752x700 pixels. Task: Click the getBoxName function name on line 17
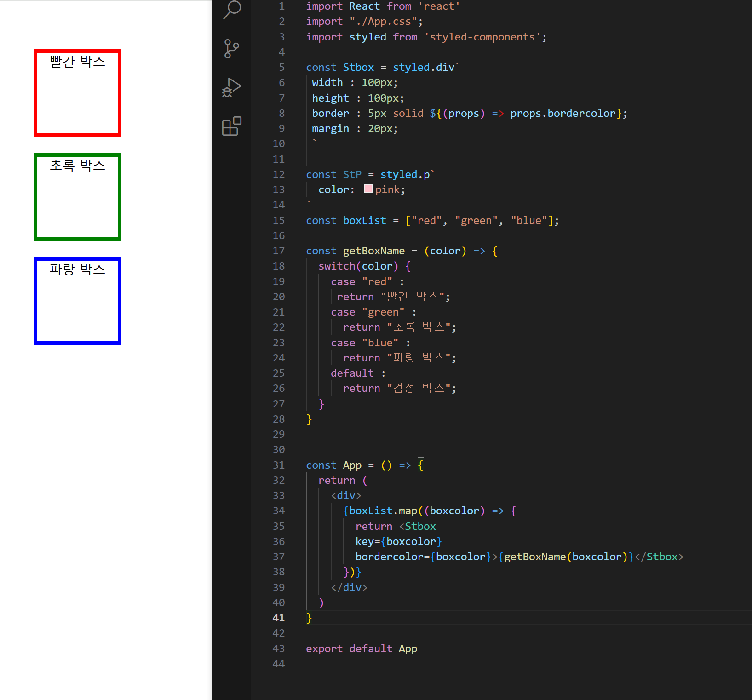pos(373,251)
